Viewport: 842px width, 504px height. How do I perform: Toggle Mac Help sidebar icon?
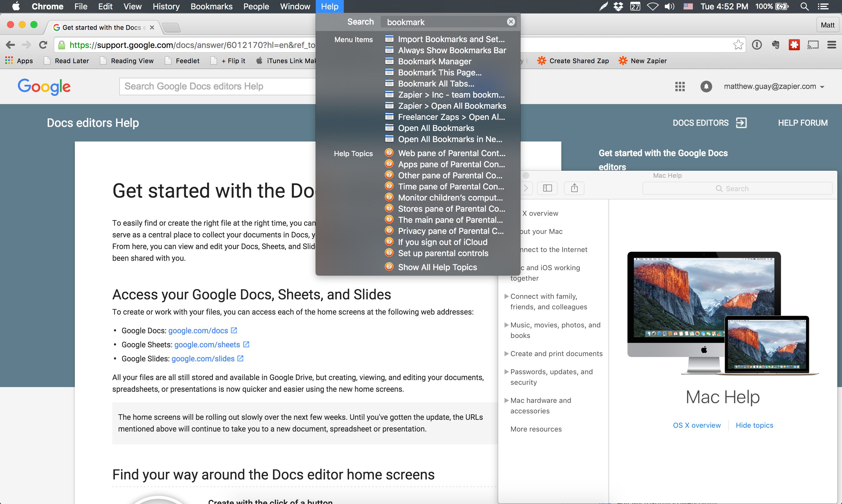click(547, 188)
